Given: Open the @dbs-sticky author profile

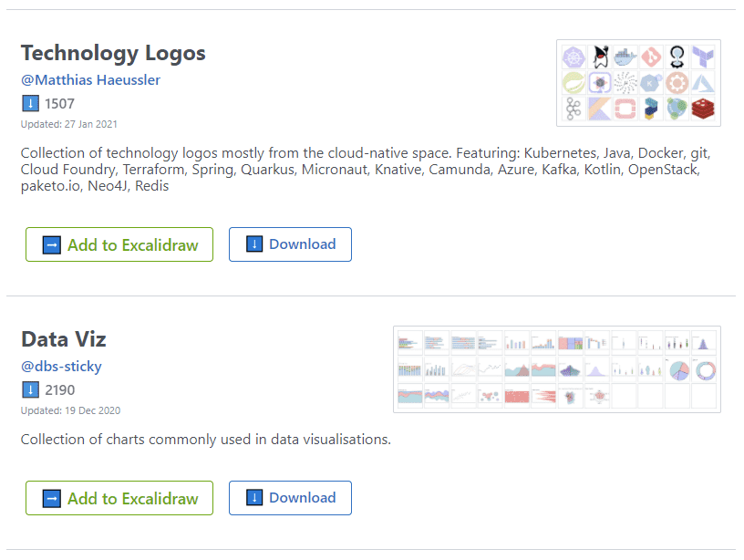Looking at the screenshot, I should 61,366.
